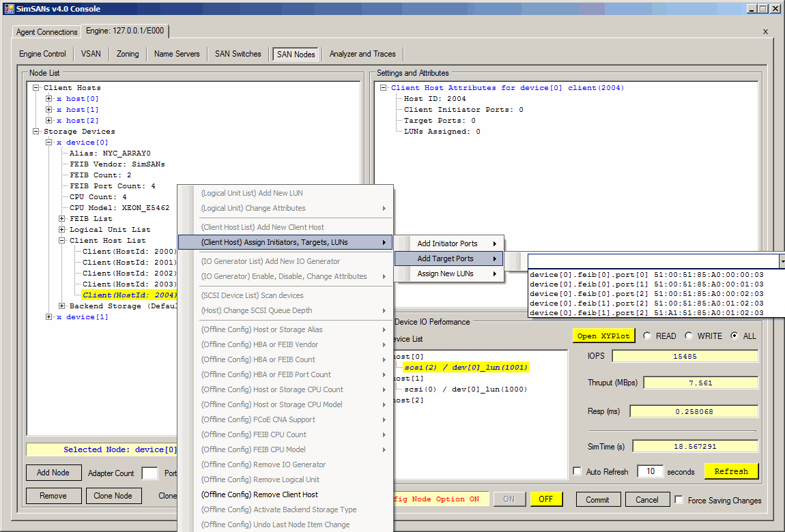Click the SimSANs app icon in title bar

[x=10, y=9]
